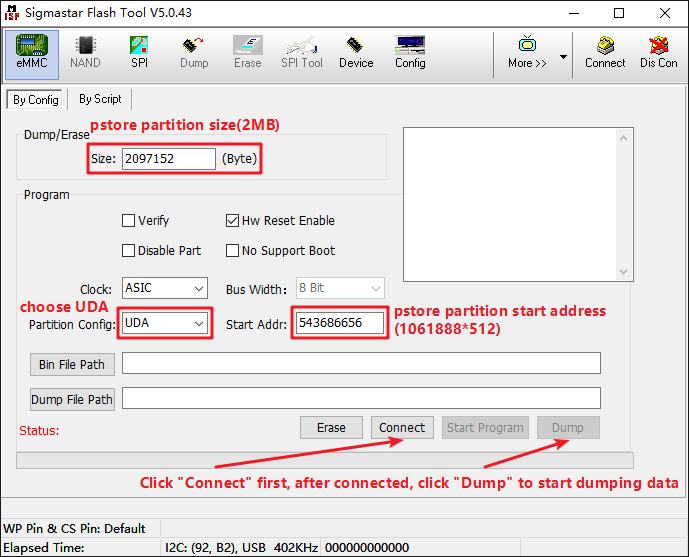
Task: Toggle the No Support Boot checkbox
Action: pyautogui.click(x=233, y=251)
